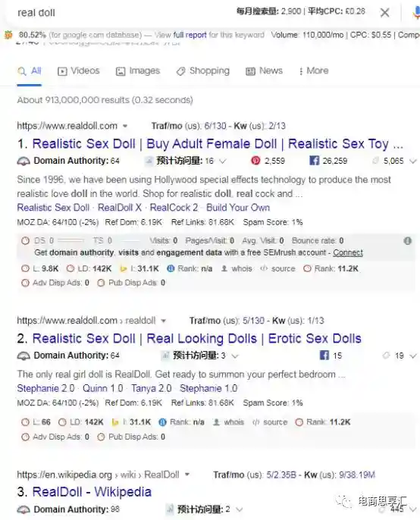Click the Facebook icon showing 26,259

(314, 161)
